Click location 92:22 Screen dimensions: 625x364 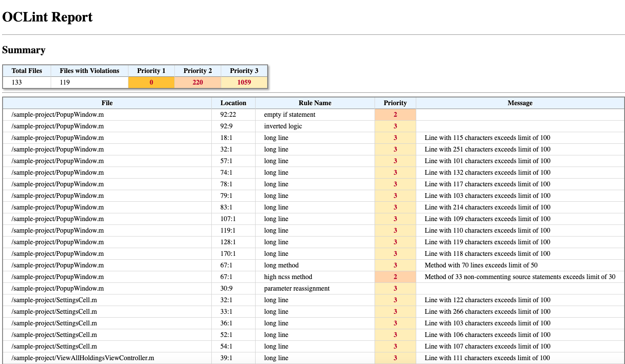(228, 115)
